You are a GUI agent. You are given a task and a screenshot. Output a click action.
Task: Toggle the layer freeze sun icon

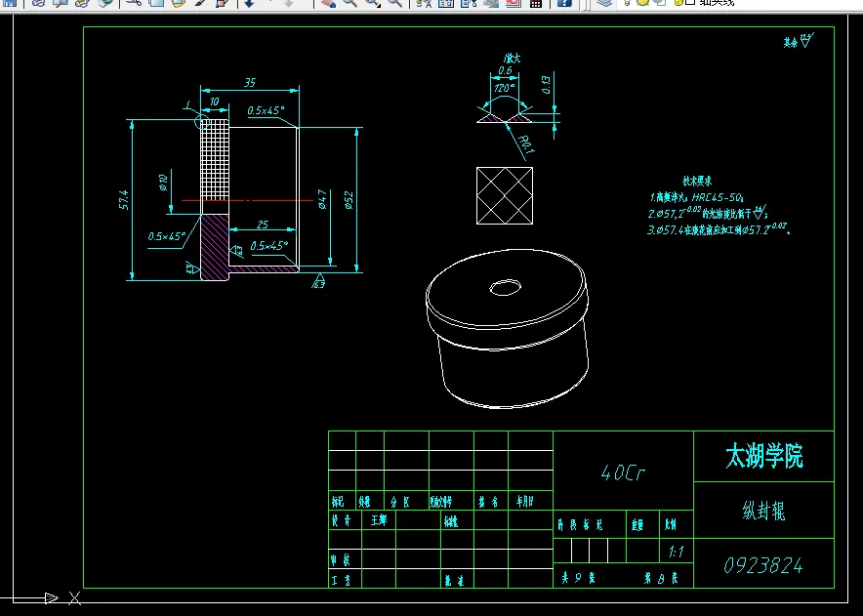[x=642, y=2]
